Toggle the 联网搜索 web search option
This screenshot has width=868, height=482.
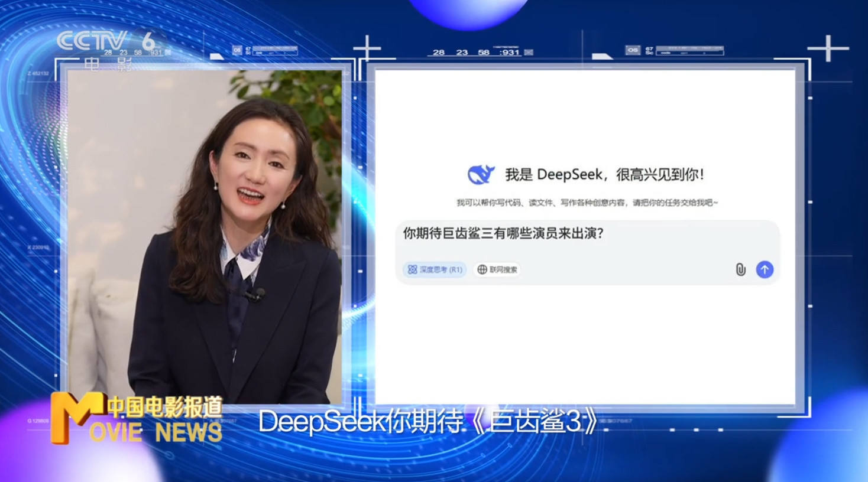497,269
